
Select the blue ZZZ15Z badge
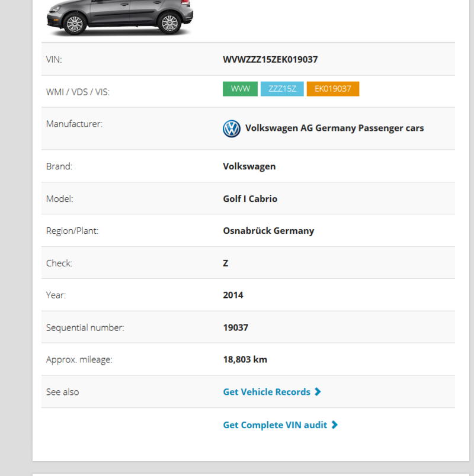(282, 89)
